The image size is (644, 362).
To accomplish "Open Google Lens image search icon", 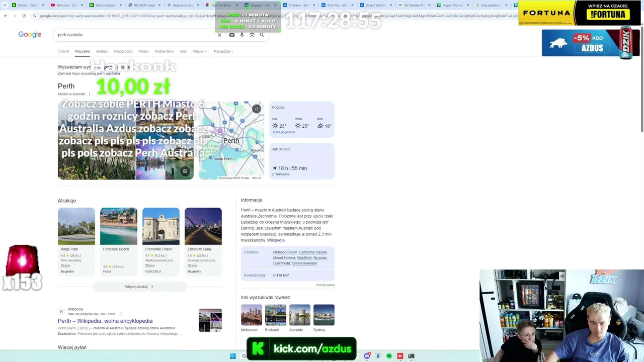I will 252,35.
